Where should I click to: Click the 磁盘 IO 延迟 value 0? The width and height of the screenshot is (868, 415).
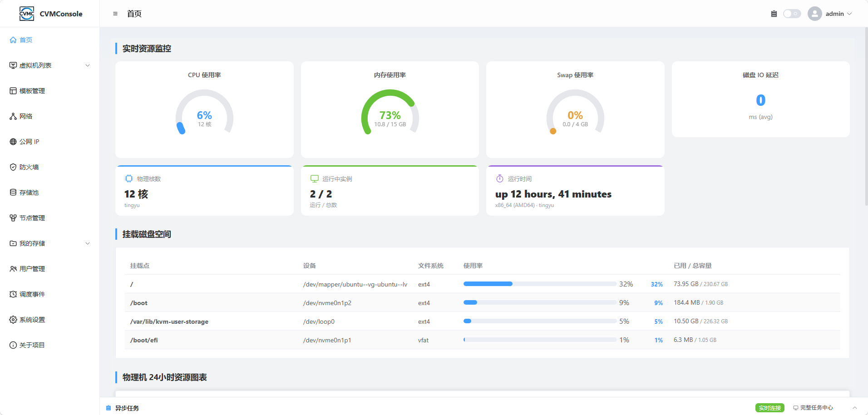click(761, 100)
